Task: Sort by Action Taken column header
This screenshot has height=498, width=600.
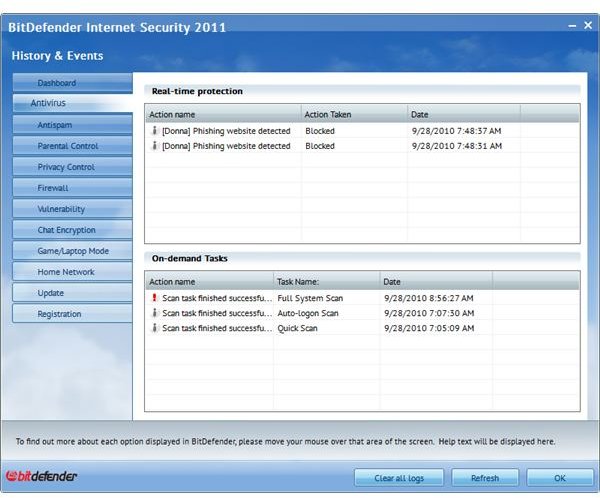Action: coord(354,114)
